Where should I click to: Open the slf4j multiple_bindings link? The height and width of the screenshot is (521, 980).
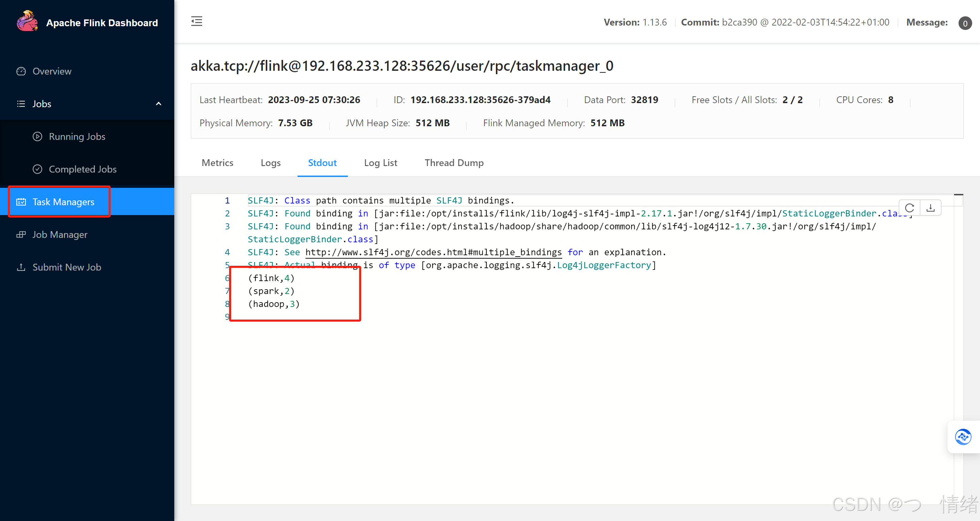click(x=434, y=252)
